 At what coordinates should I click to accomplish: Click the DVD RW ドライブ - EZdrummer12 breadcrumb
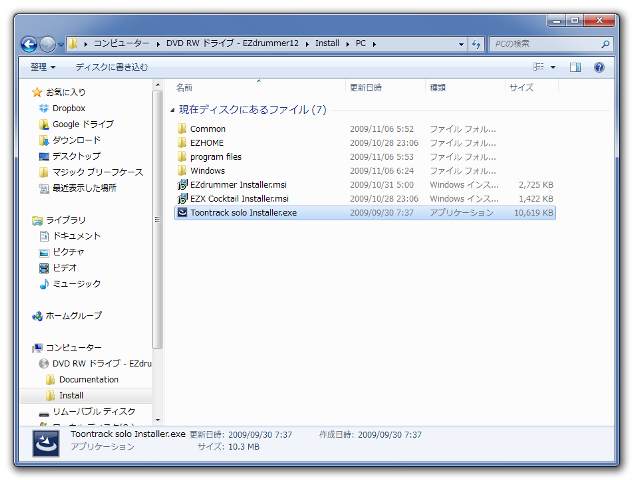(x=233, y=43)
